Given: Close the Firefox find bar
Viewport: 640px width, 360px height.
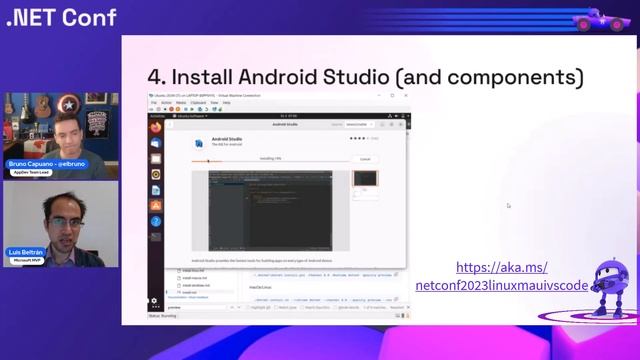Looking at the screenshot, I should 408,307.
